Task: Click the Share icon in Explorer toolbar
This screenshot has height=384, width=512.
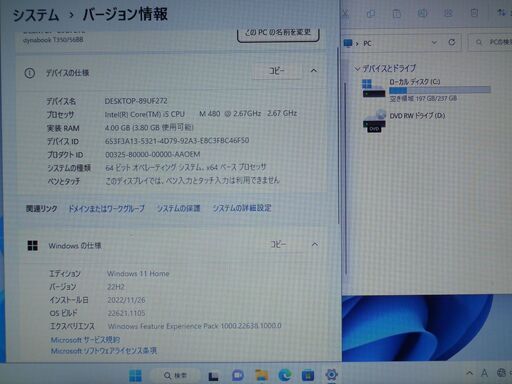Action: pos(448,13)
